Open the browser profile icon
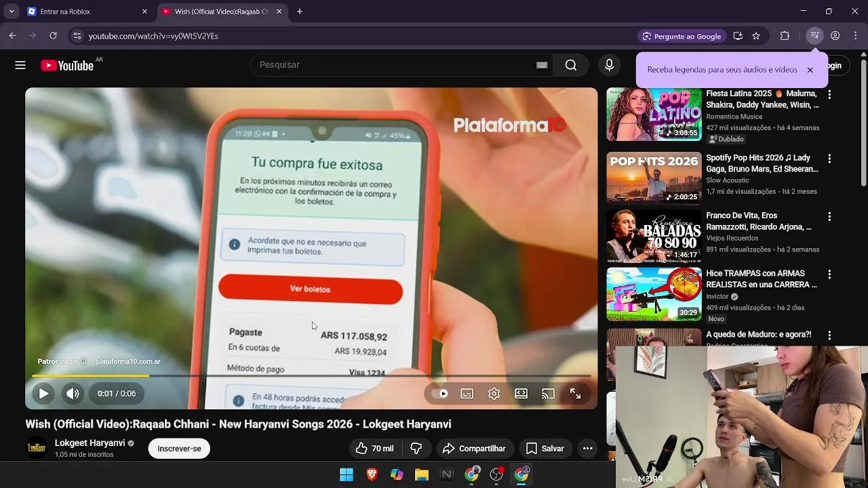868x488 pixels. [835, 36]
